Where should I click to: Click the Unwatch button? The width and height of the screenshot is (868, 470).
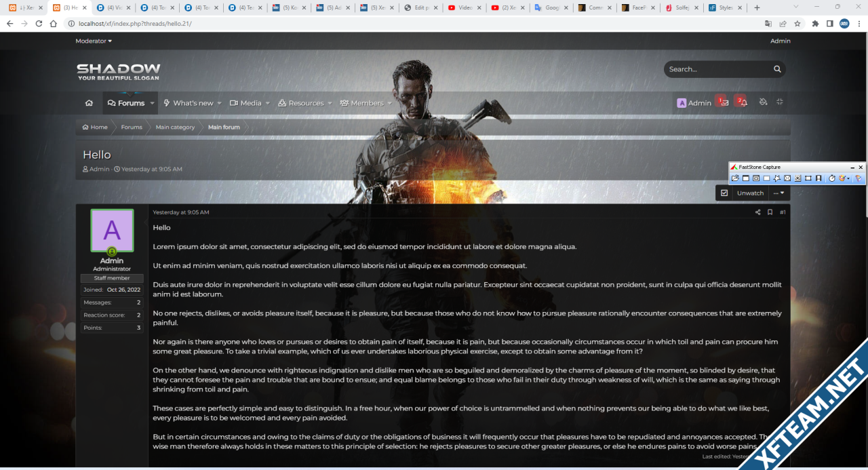750,193
